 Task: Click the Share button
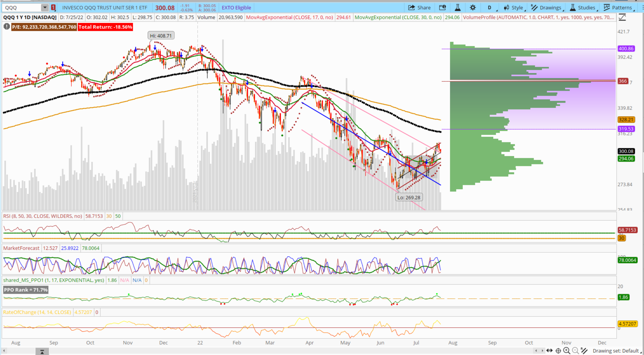[419, 8]
